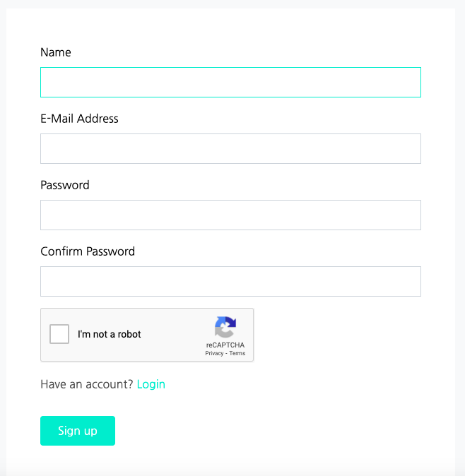Image resolution: width=465 pixels, height=476 pixels.
Task: Click the "reCAPTCHA" text under the logo
Action: pos(225,345)
